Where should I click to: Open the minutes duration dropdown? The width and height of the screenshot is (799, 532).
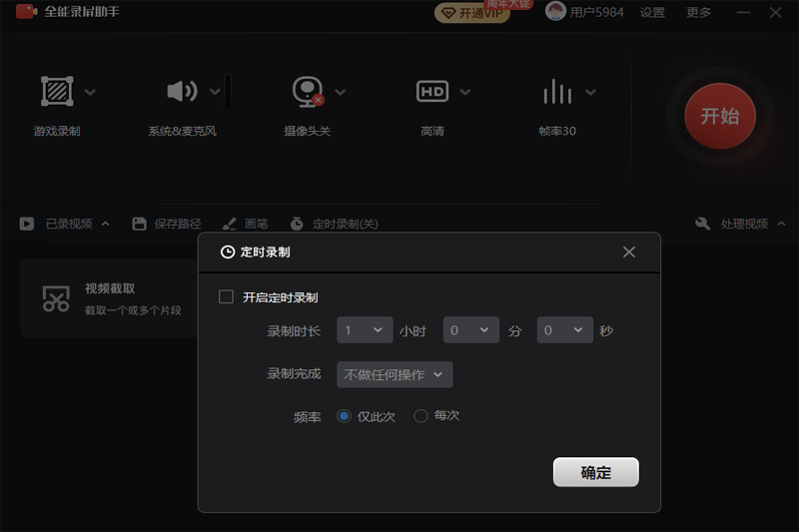(x=470, y=330)
